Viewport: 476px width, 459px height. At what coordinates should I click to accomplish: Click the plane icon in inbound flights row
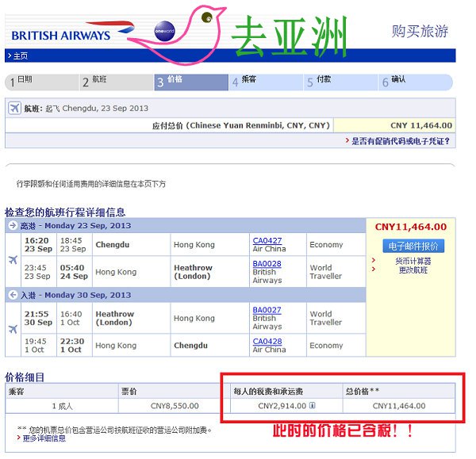click(x=13, y=329)
